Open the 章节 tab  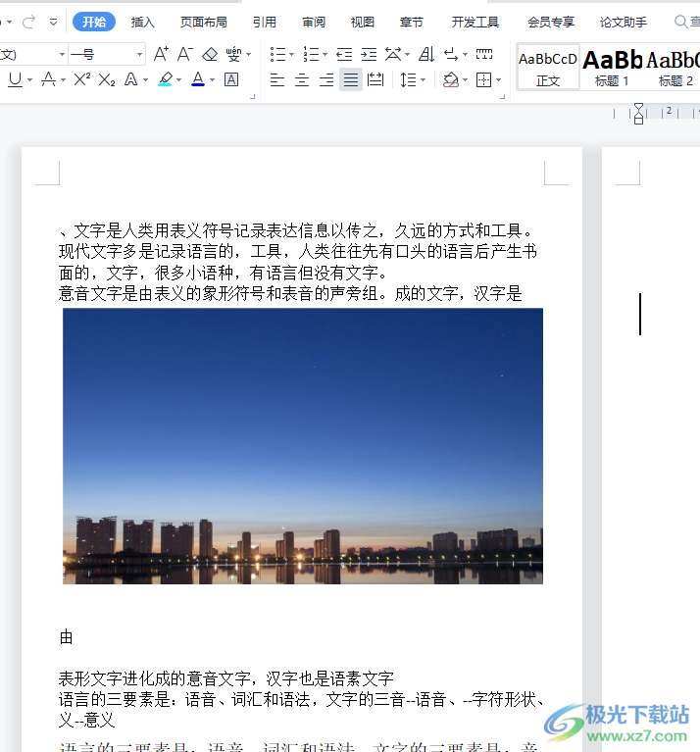412,23
